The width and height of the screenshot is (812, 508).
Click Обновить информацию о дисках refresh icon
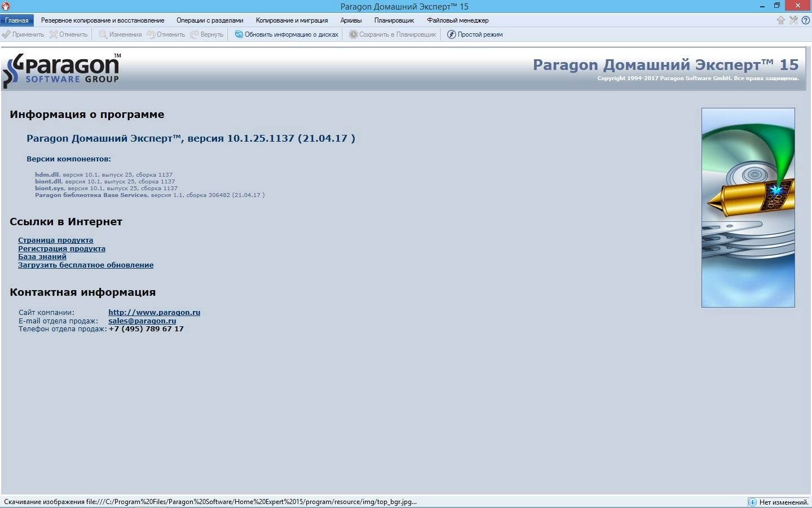[239, 34]
